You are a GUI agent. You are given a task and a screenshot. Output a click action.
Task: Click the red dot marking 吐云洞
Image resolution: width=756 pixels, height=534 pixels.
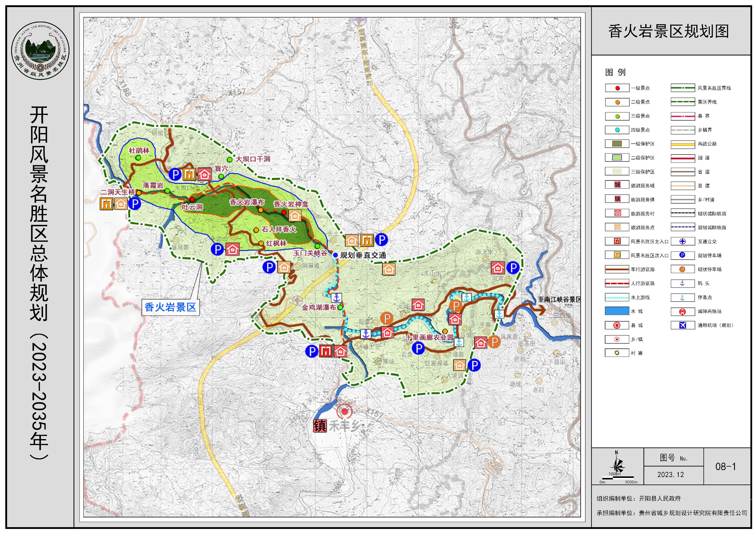pyautogui.click(x=192, y=199)
